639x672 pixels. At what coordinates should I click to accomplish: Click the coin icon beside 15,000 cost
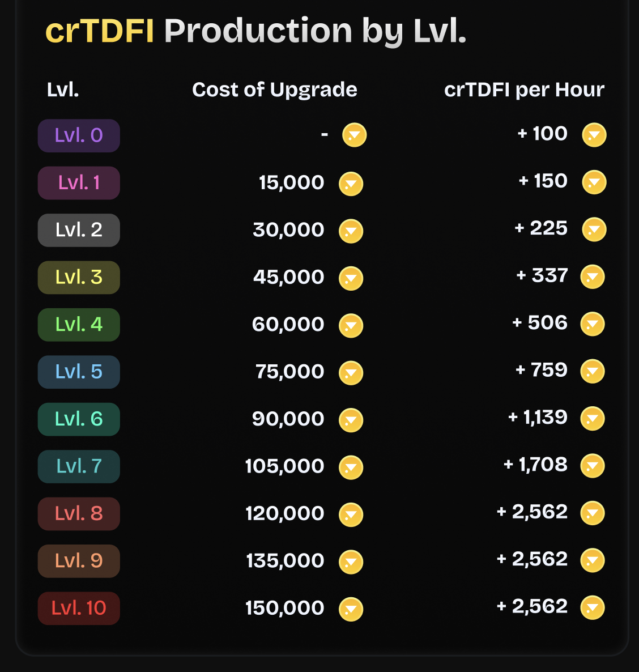[351, 184]
